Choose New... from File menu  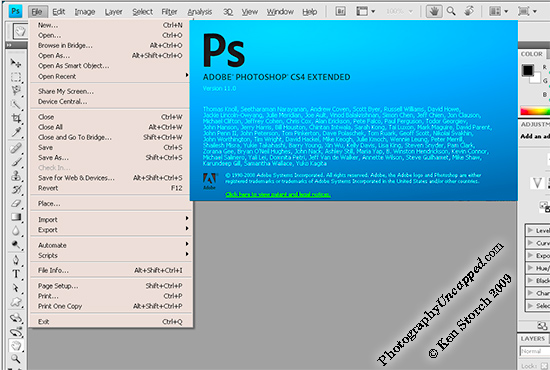point(110,25)
